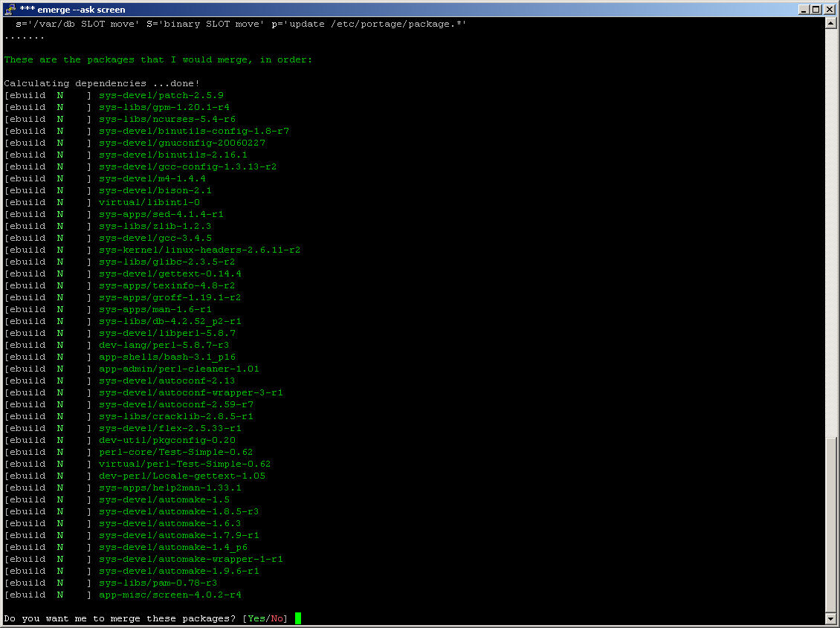
Task: Click 'sys-apps/sed-4.1.4-r1' package
Action: point(161,214)
